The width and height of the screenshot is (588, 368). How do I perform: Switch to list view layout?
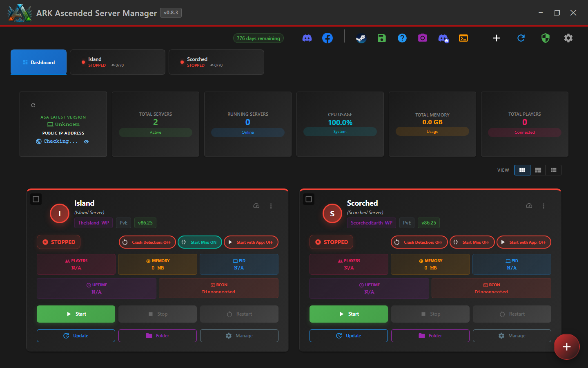click(554, 170)
